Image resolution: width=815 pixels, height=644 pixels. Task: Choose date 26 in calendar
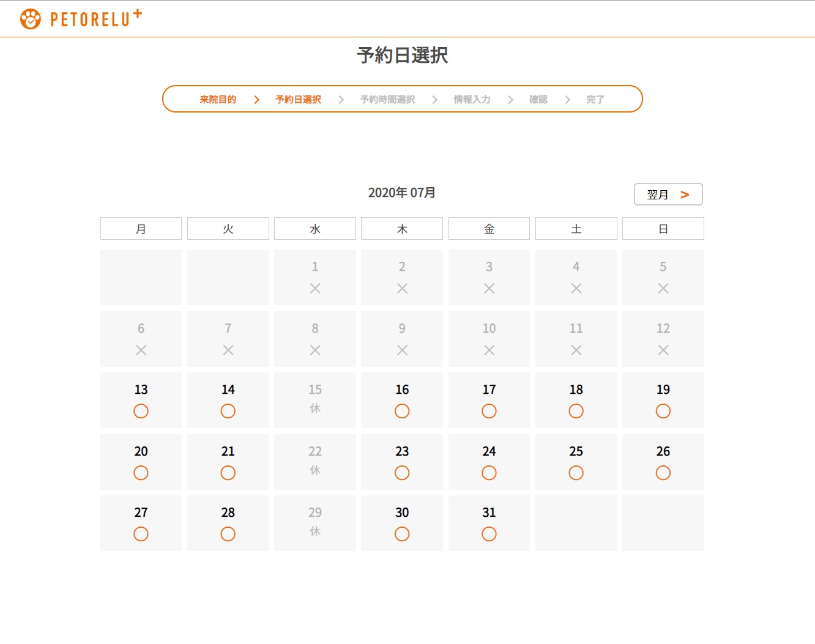pyautogui.click(x=663, y=462)
